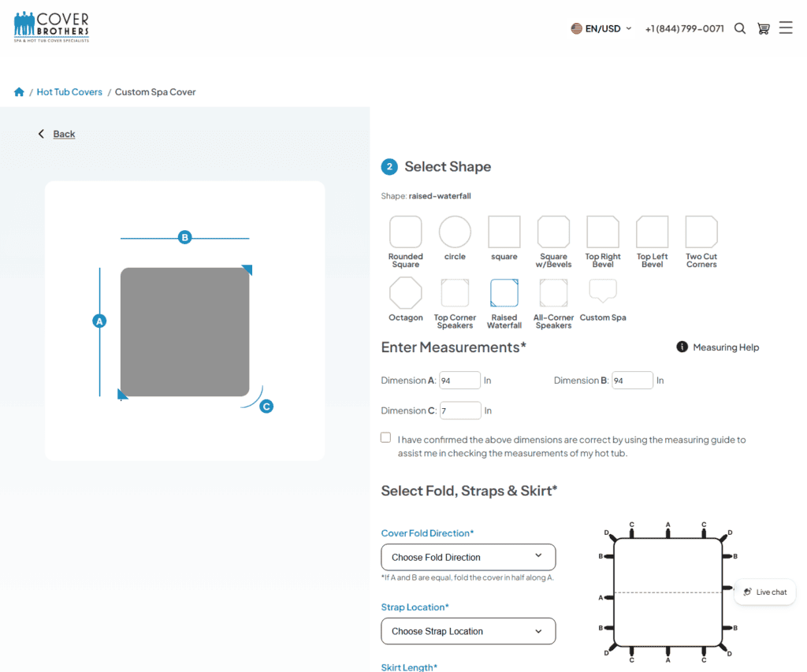Select the Octagon shape icon

pyautogui.click(x=406, y=293)
